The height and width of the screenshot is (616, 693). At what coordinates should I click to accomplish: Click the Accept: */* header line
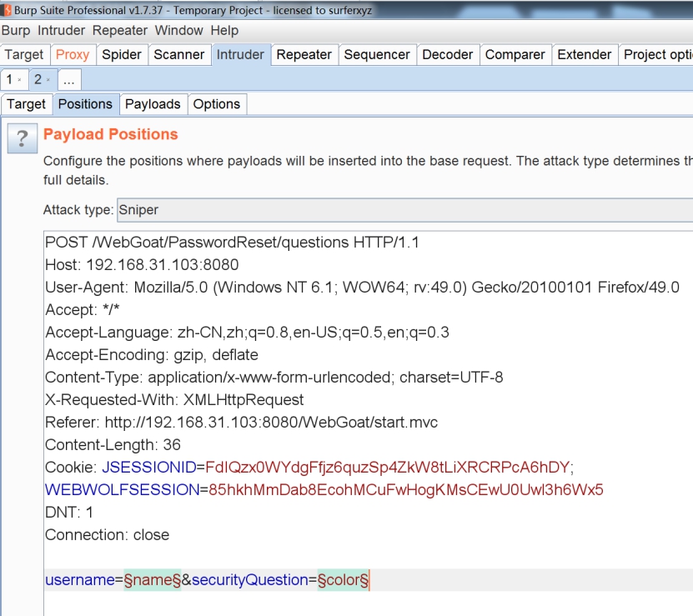click(x=83, y=310)
